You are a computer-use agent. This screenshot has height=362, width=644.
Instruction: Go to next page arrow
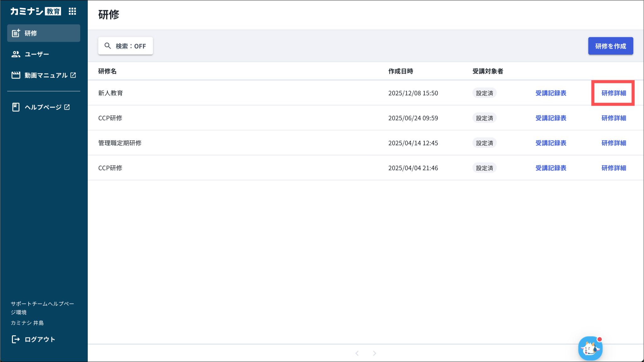tap(375, 353)
